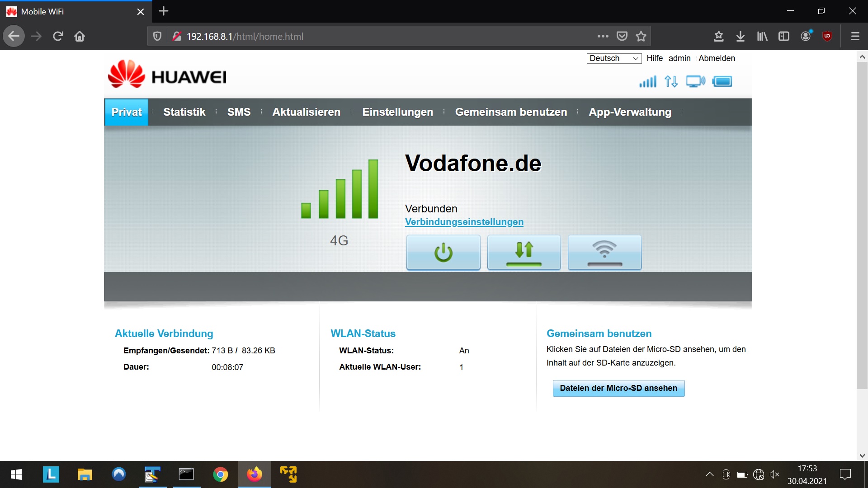868x488 pixels.
Task: Select the Gemeinsam benutzen menu tab
Action: [x=511, y=112]
